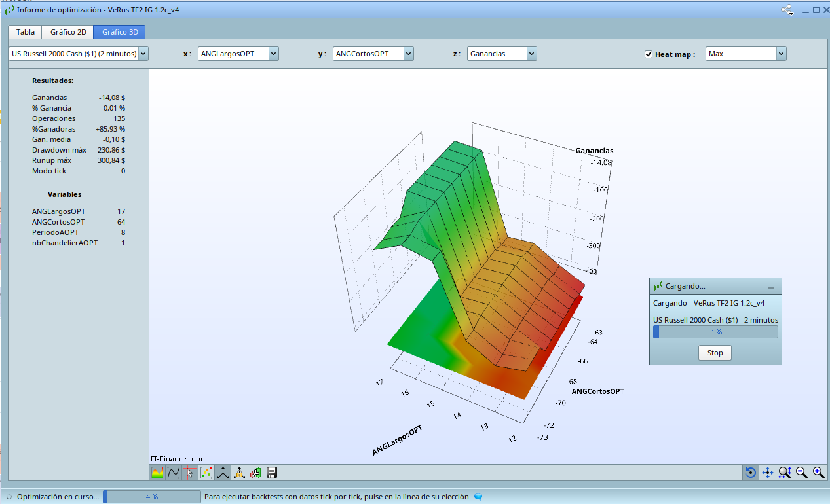Select the rotate view tool

pos(751,472)
